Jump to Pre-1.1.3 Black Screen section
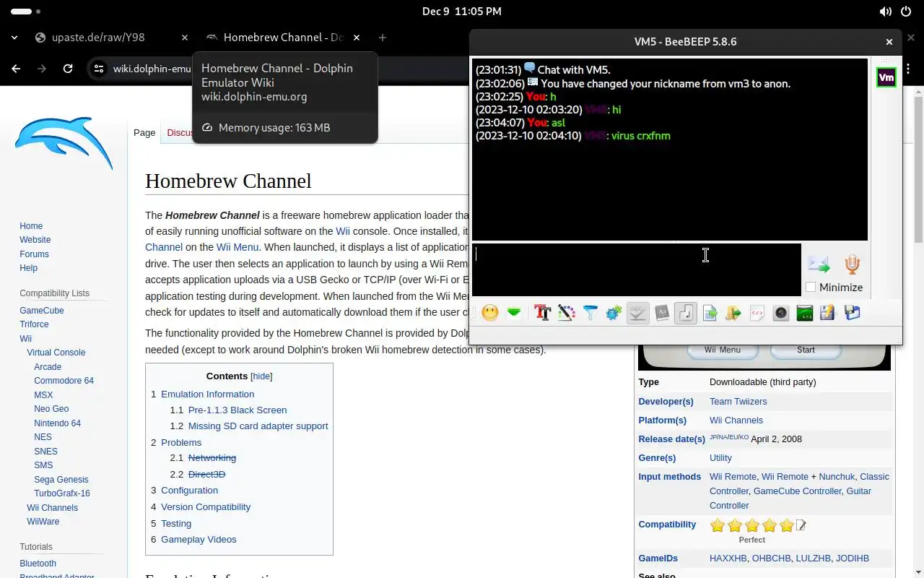924x578 pixels. click(x=237, y=410)
